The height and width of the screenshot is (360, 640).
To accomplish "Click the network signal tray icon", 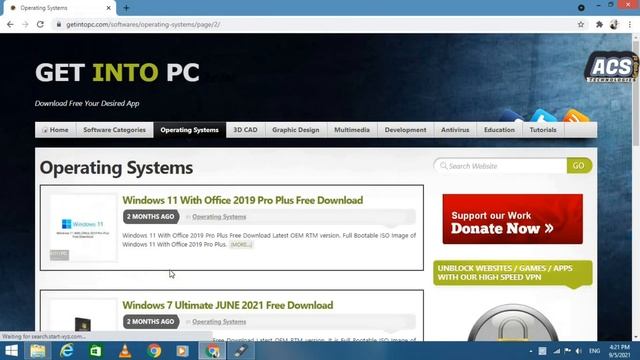I will pyautogui.click(x=557, y=351).
